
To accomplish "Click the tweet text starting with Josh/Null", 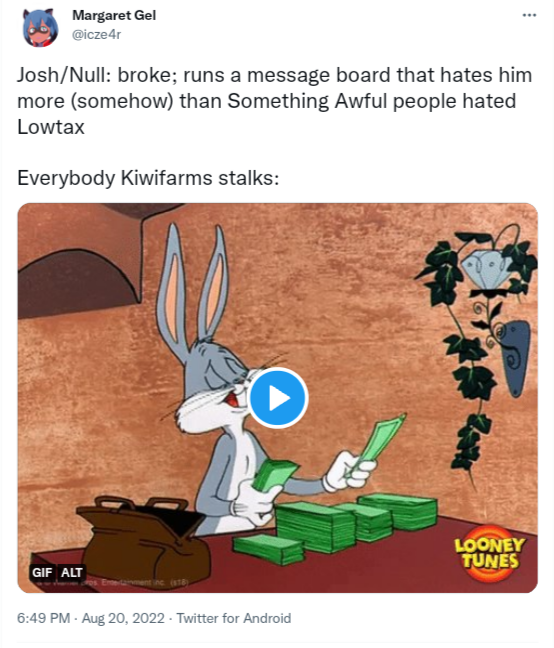I will [274, 101].
